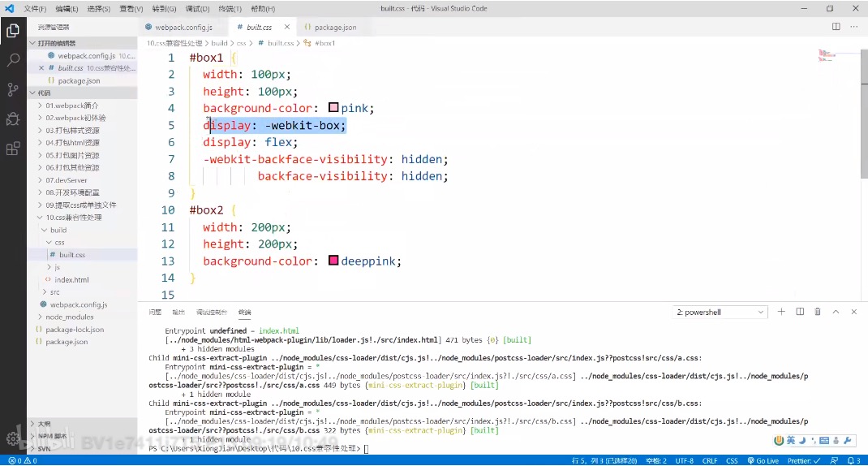Viewport: 868px width, 466px height.
Task: Collapse the build folder
Action: click(x=82, y=230)
